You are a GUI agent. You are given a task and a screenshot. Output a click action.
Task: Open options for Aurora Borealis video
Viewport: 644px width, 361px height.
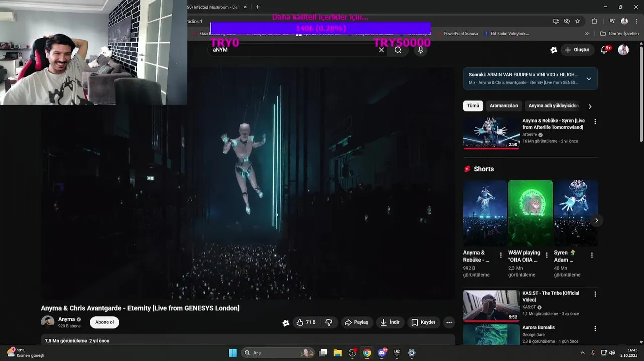click(x=595, y=328)
